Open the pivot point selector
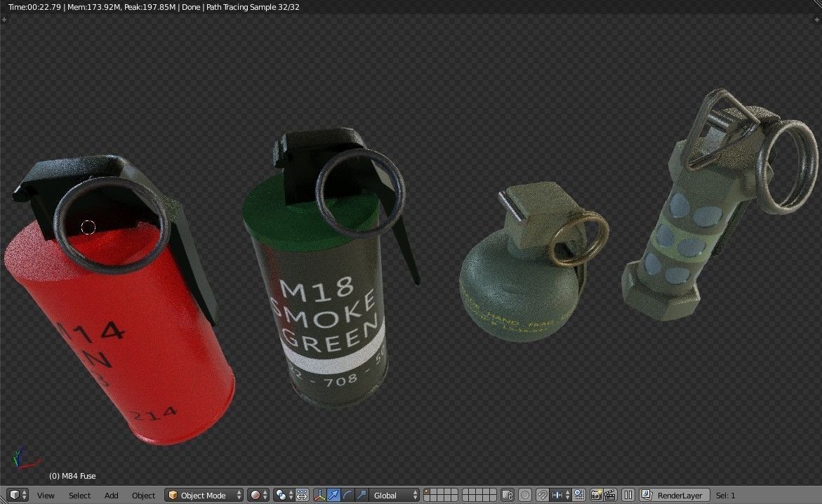Image resolution: width=822 pixels, height=504 pixels. pos(284,495)
